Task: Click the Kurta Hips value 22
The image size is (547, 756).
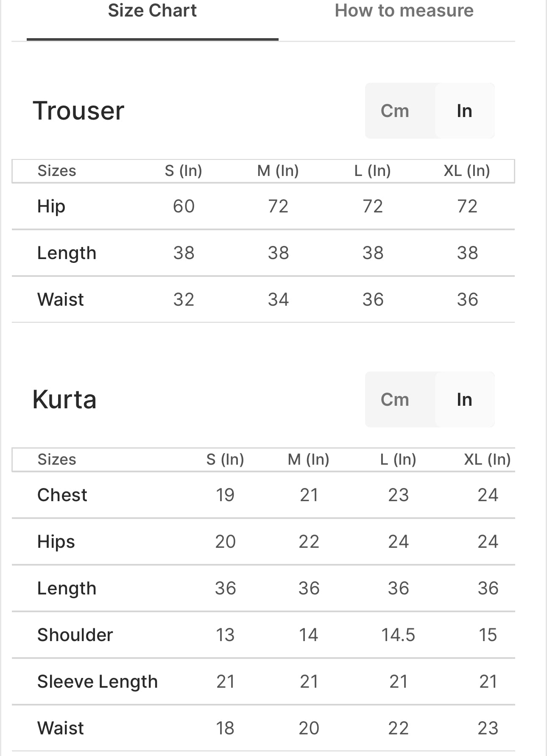Action: (309, 542)
